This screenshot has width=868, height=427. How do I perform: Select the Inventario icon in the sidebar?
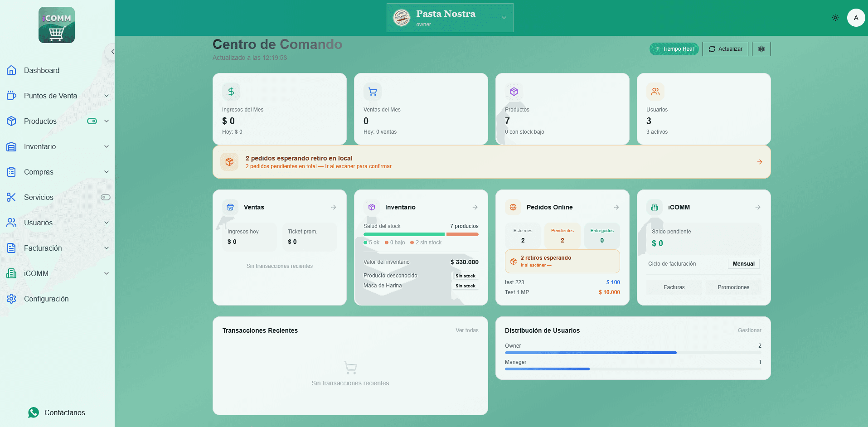tap(11, 146)
